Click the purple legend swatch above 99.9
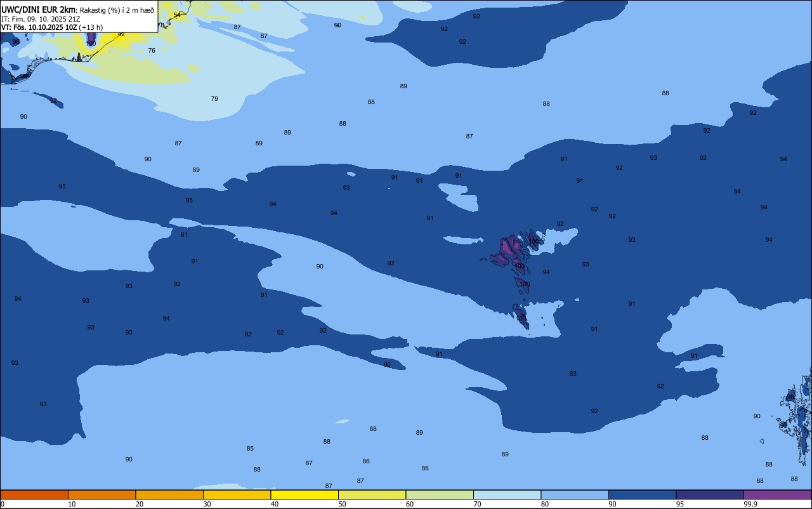This screenshot has height=509, width=812. (x=777, y=494)
